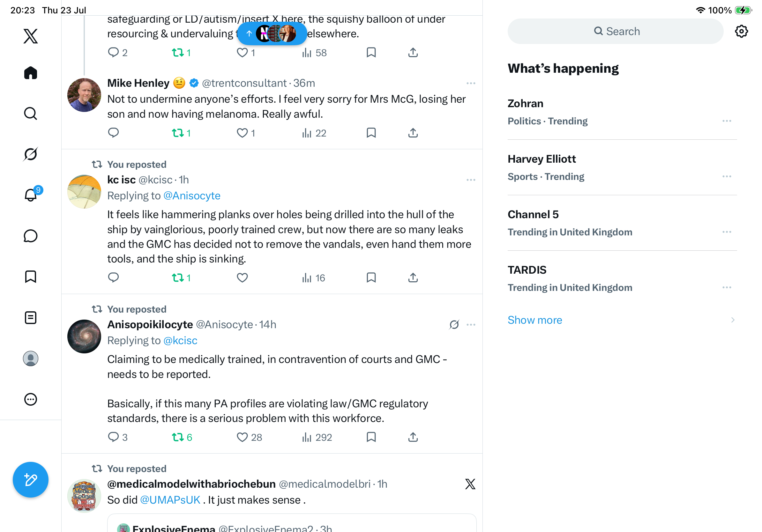
Task: Open the @UMAPsUK mention link
Action: click(x=170, y=500)
